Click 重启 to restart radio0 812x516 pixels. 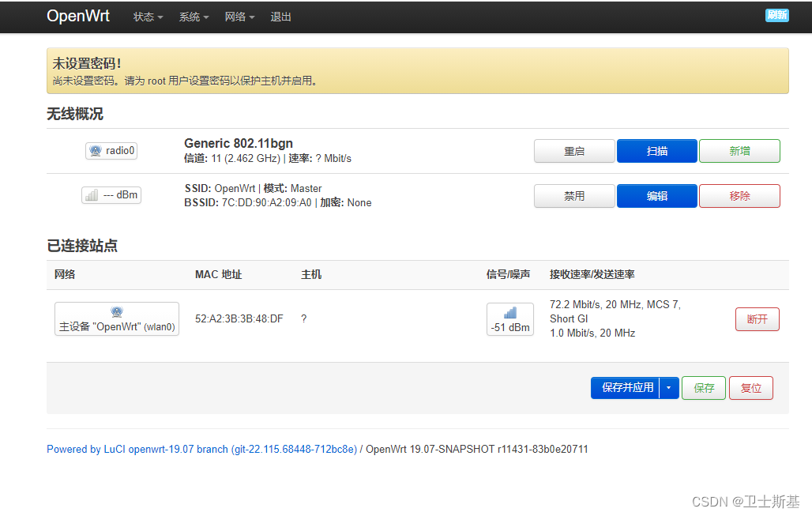[574, 151]
